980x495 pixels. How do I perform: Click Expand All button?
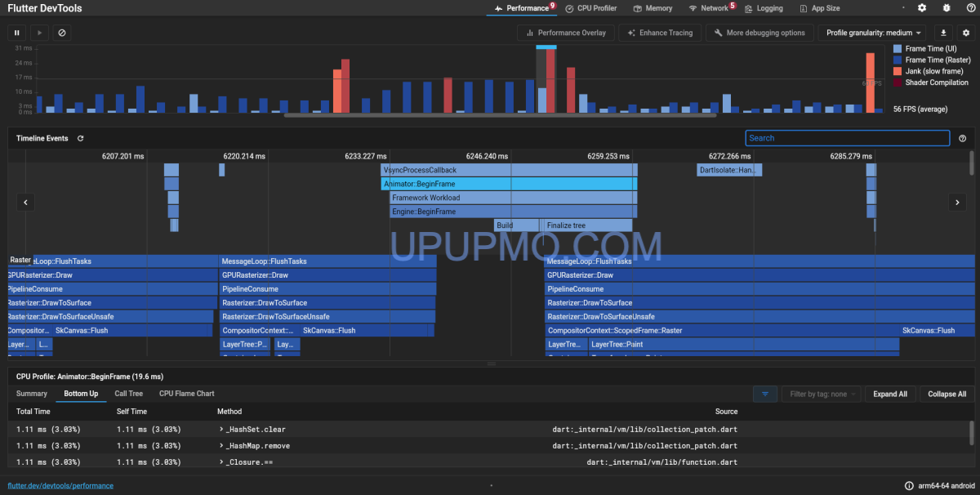tap(890, 394)
